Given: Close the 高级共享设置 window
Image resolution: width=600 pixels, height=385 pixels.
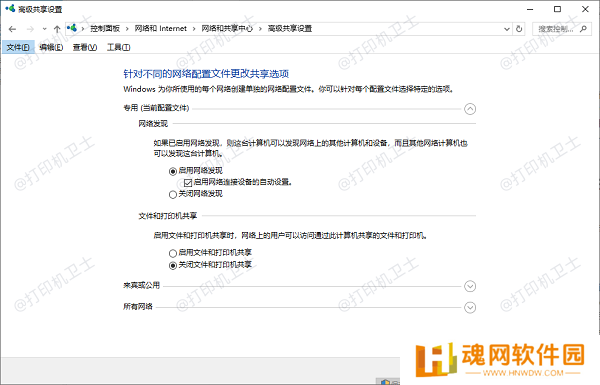Looking at the screenshot, I should click(x=585, y=9).
